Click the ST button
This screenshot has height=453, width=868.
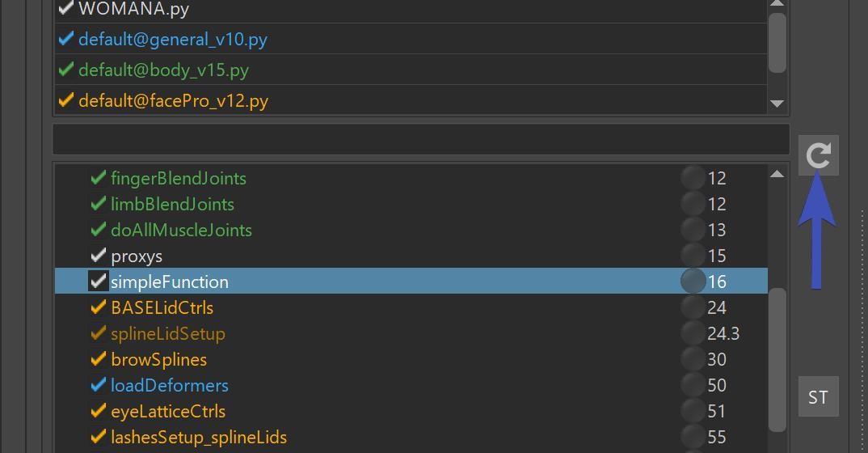(818, 396)
